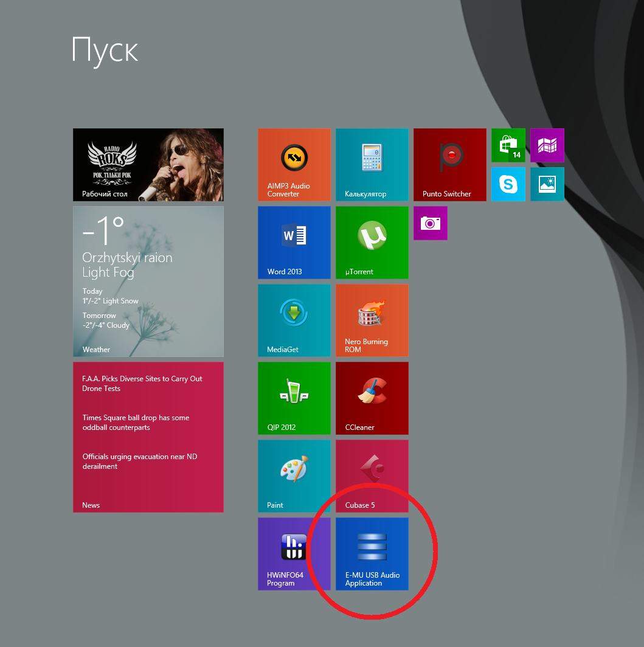The width and height of the screenshot is (644, 647).
Task: Click the Times Square ball drop headline
Action: 136,423
